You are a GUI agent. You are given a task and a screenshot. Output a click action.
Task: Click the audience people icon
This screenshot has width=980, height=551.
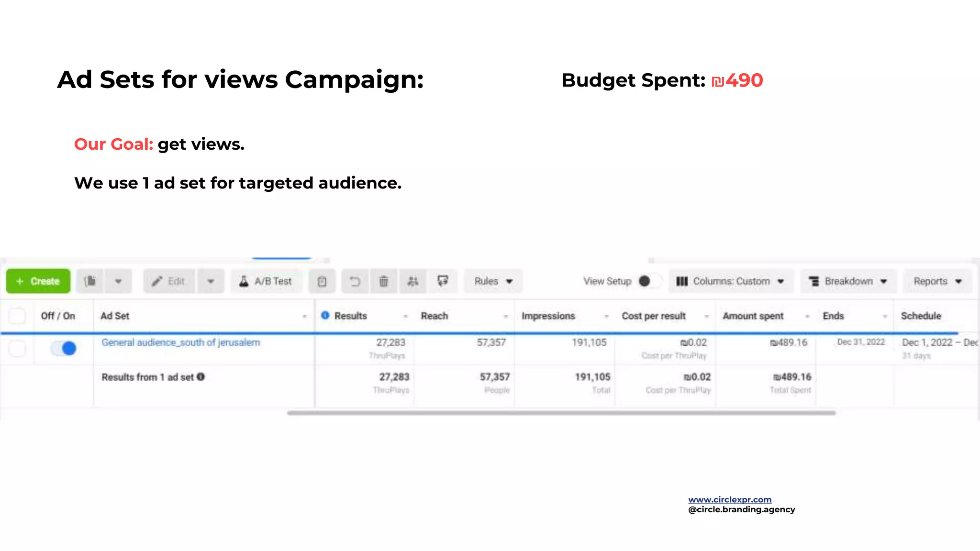(x=413, y=281)
